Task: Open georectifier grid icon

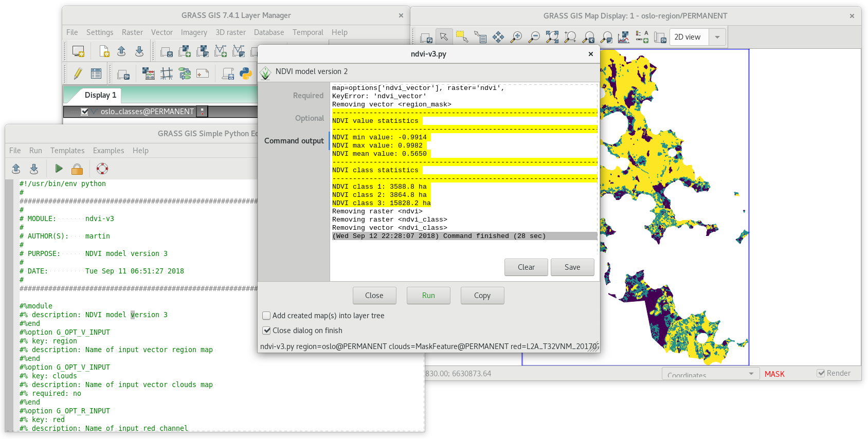Action: pyautogui.click(x=167, y=74)
